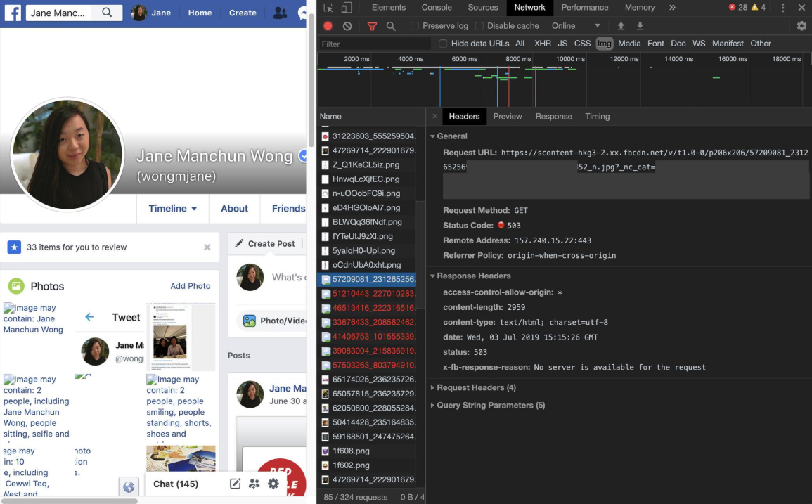
Task: Select the XHR filter type
Action: (x=543, y=44)
